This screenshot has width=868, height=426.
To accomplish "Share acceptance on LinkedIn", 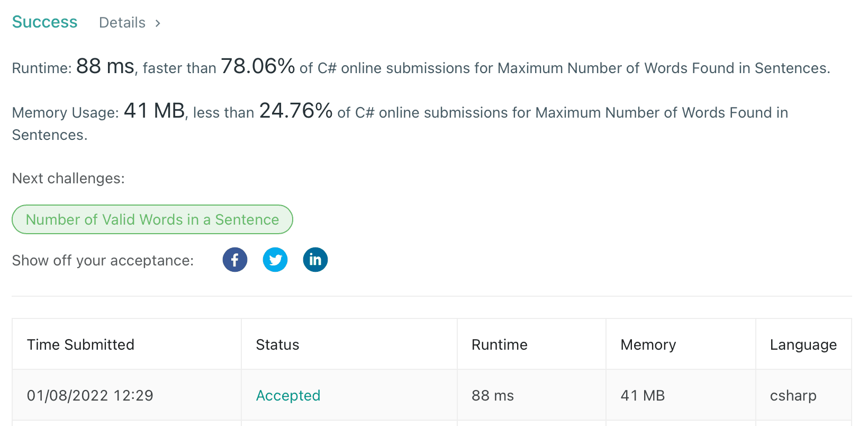I will [315, 260].
